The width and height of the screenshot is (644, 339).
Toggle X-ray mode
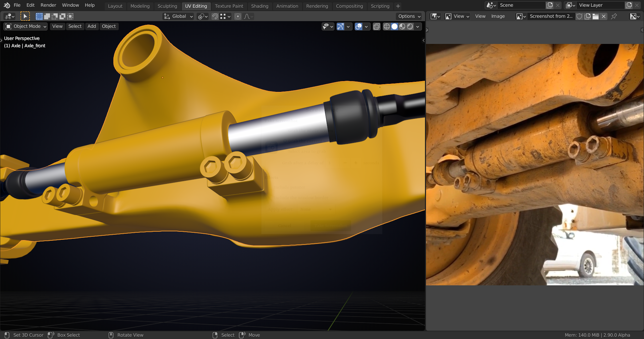tap(376, 26)
